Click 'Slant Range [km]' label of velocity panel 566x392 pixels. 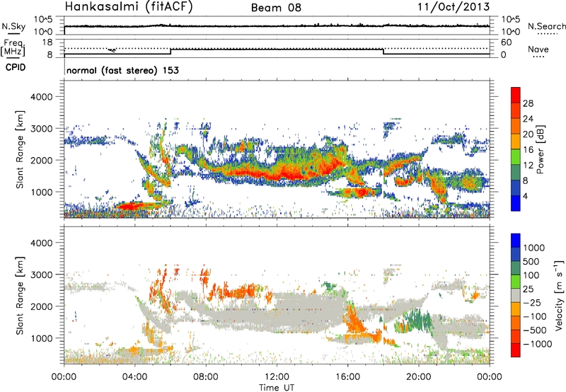20,295
